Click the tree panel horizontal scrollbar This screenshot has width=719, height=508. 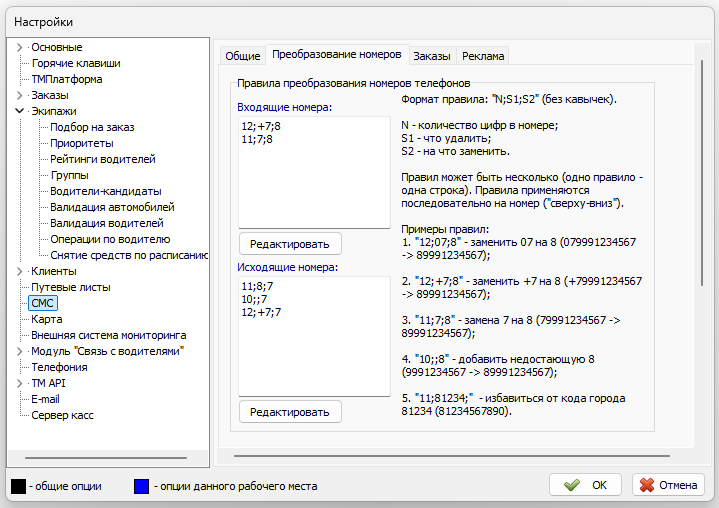click(106, 458)
